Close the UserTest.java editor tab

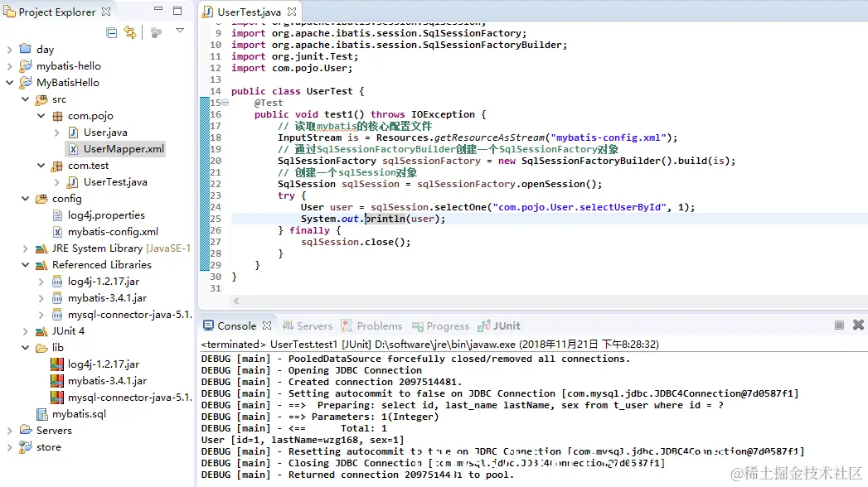(x=292, y=11)
